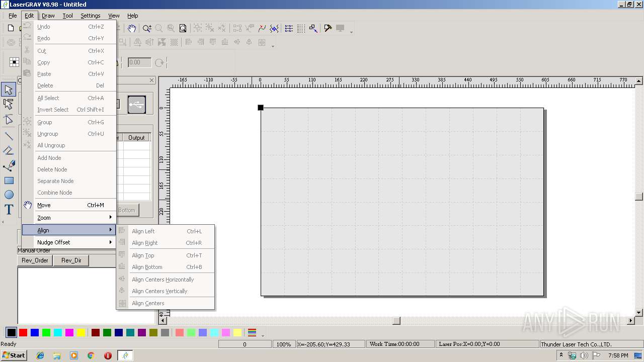Open Chrome from the taskbar
Image resolution: width=644 pixels, height=362 pixels.
pyautogui.click(x=91, y=355)
